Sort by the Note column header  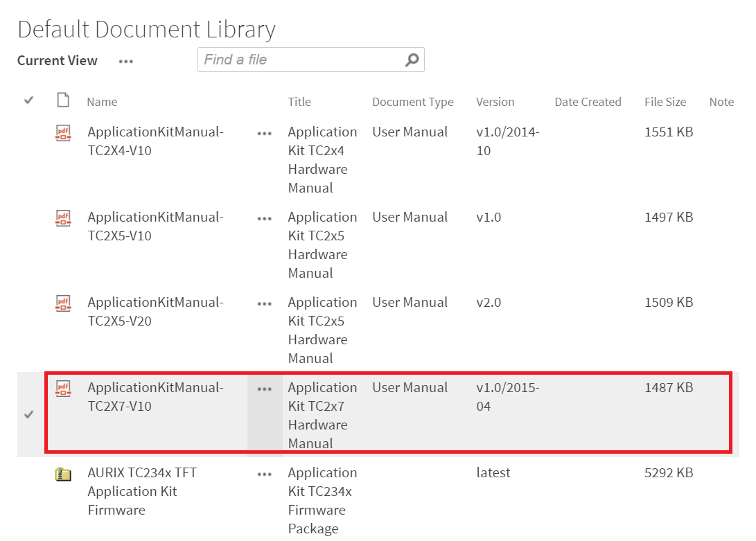tap(721, 103)
